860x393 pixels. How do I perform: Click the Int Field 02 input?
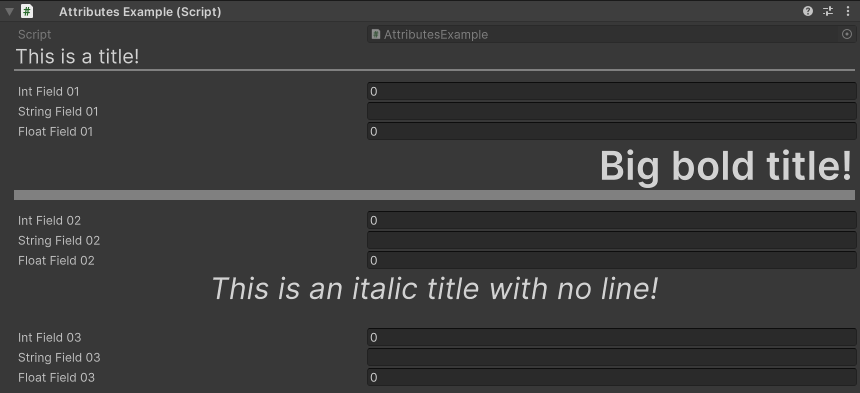[611, 220]
